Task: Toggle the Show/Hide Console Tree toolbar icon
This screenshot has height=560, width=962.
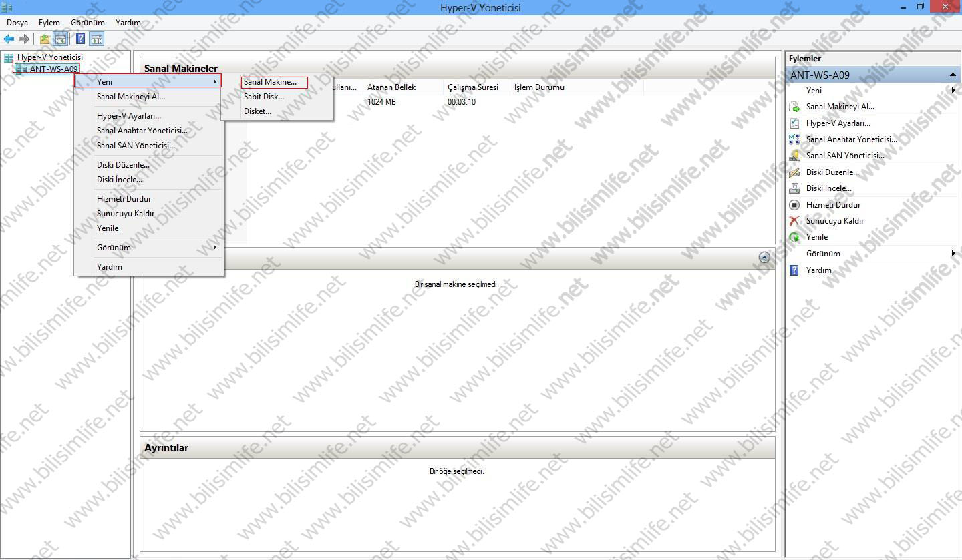Action: 61,39
